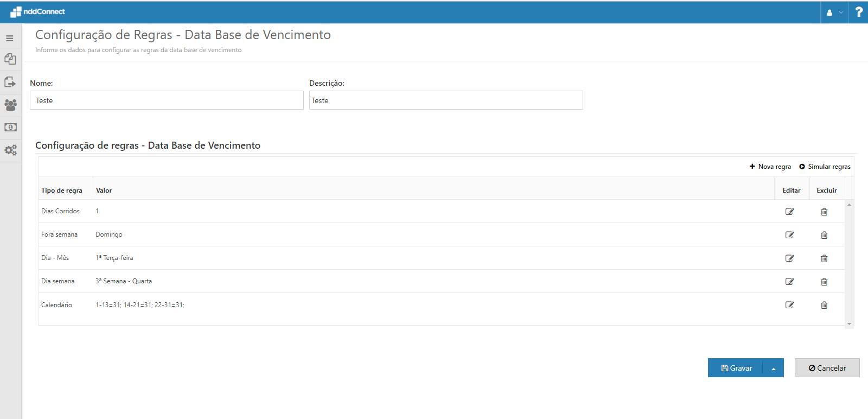Click Simular regras

pyautogui.click(x=825, y=167)
